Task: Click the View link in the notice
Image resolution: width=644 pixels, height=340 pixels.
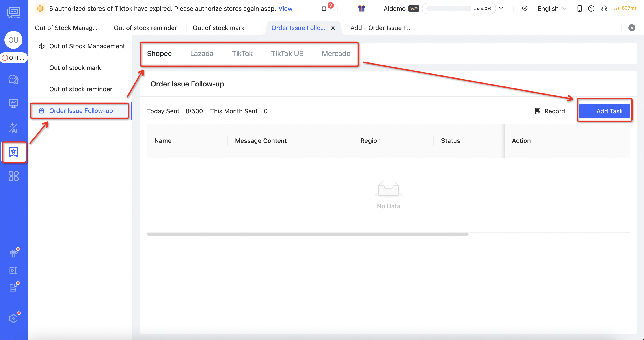Action: click(x=285, y=9)
